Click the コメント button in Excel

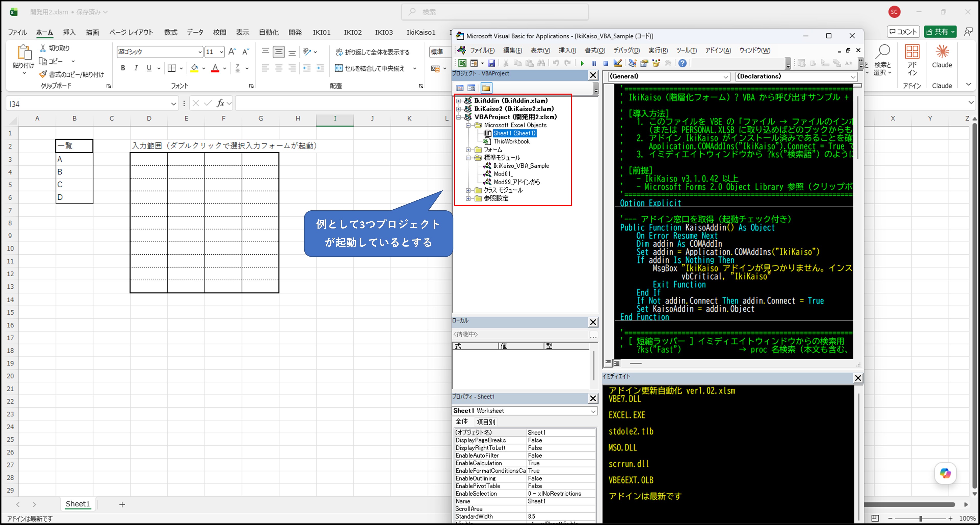point(903,32)
